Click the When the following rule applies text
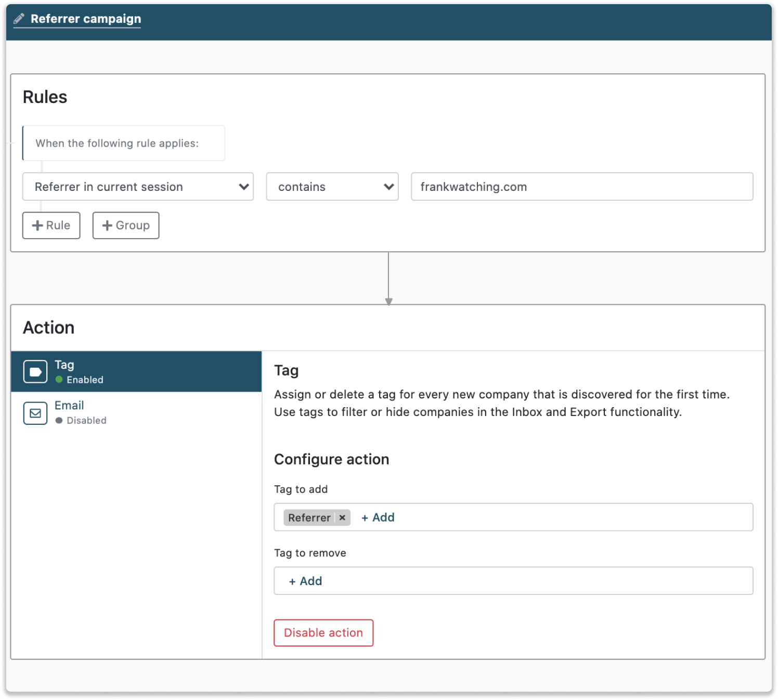 click(x=117, y=143)
